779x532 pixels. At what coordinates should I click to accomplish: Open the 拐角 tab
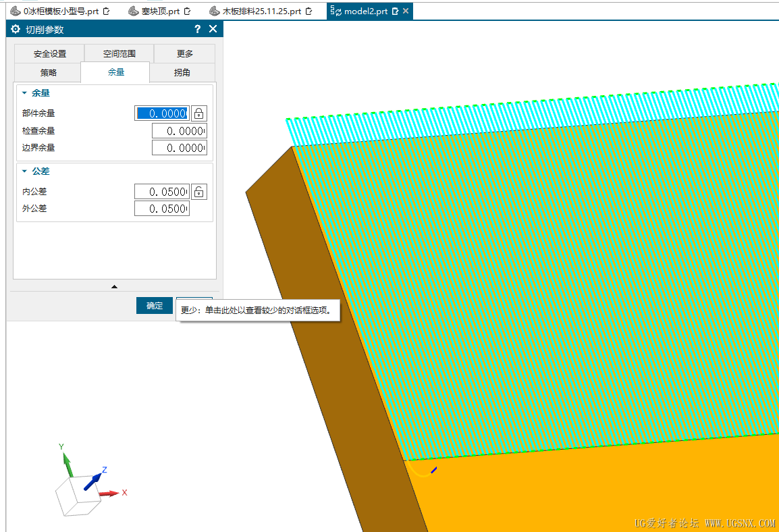[182, 72]
